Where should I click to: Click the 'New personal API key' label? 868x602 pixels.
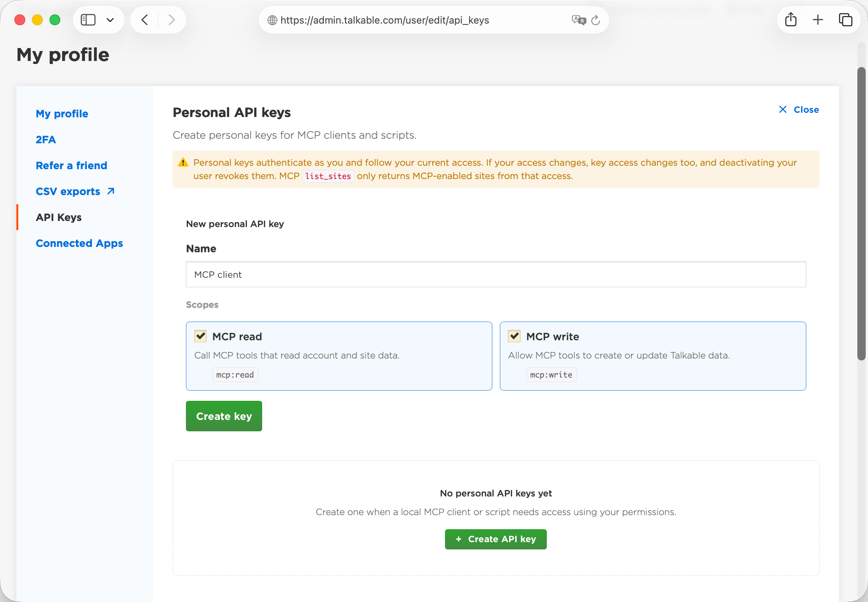tap(235, 224)
